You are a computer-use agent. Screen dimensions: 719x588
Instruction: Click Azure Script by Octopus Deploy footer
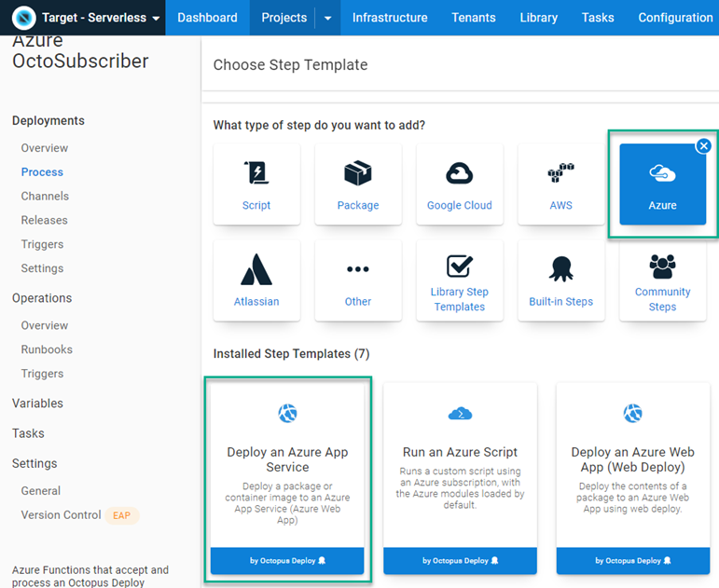click(460, 560)
